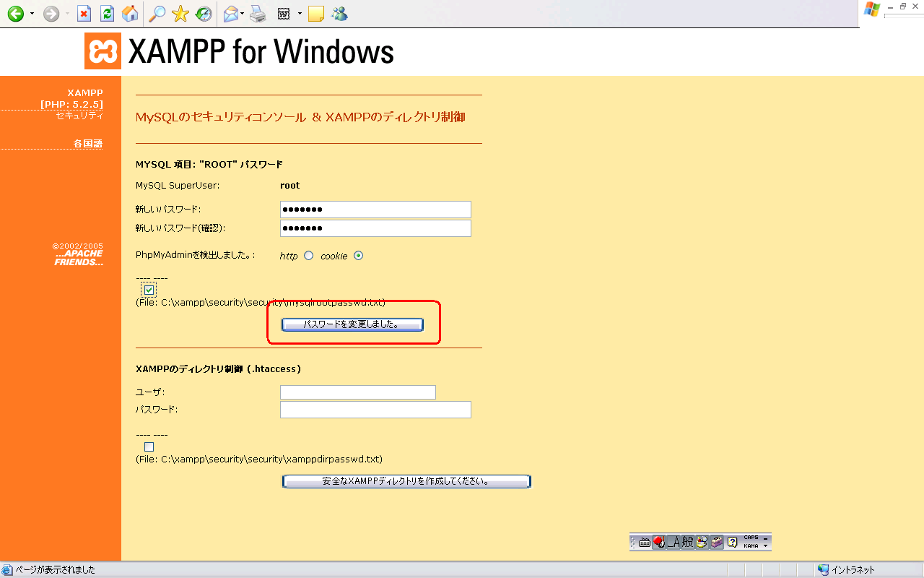Click 'ページが表示されました' status bar text

pyautogui.click(x=55, y=569)
